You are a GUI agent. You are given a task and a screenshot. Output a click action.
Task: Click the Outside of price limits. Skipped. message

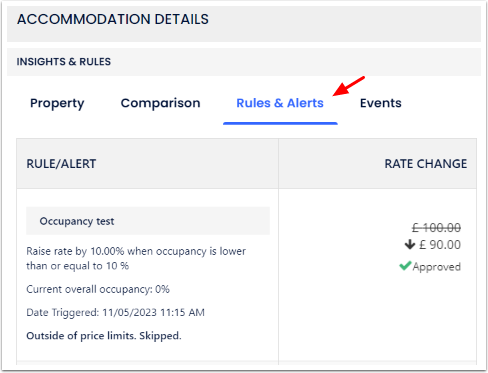[x=104, y=336]
